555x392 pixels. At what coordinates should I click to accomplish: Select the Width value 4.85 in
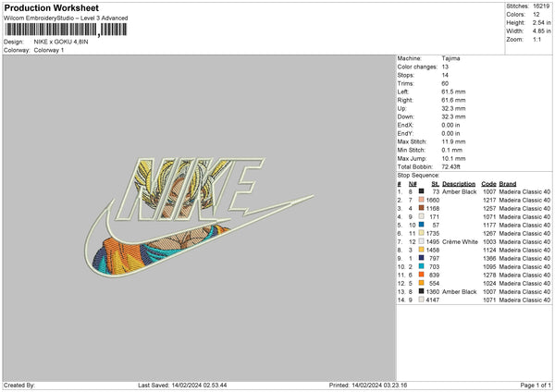(541, 31)
